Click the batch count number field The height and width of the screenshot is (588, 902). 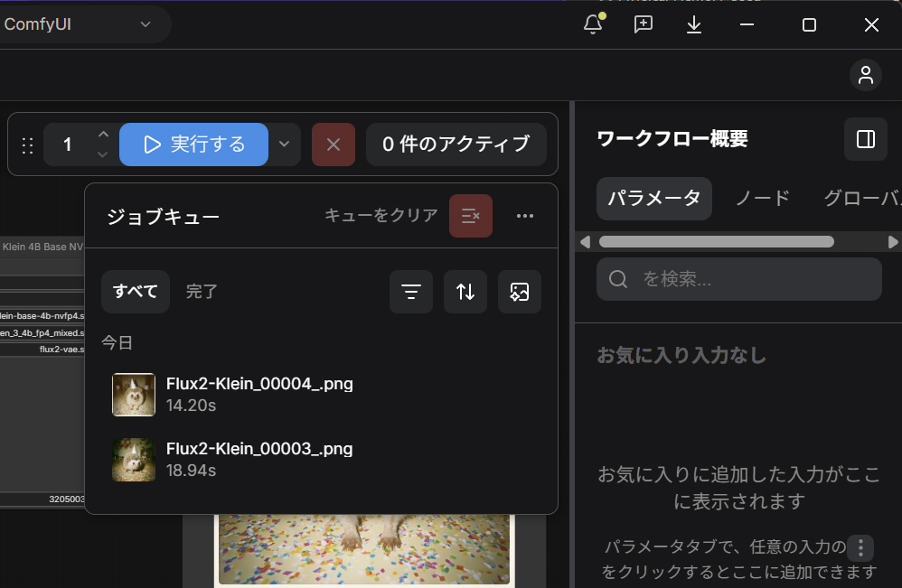tap(68, 145)
